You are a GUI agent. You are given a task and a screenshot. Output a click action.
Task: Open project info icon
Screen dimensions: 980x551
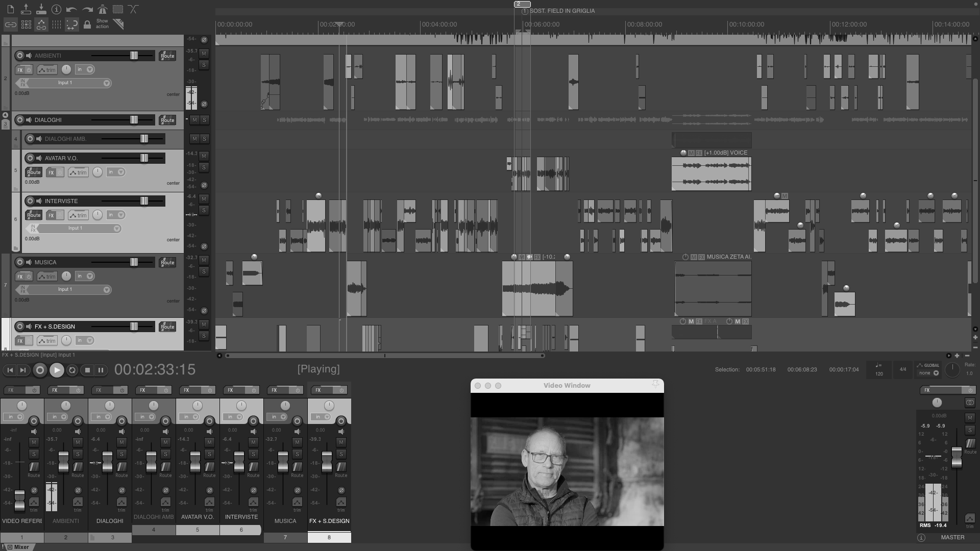56,9
